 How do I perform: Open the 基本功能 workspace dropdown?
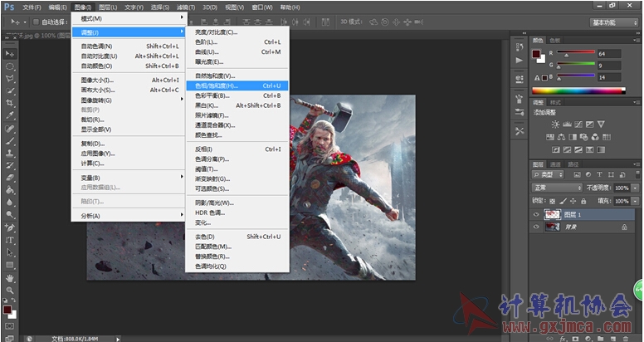614,22
